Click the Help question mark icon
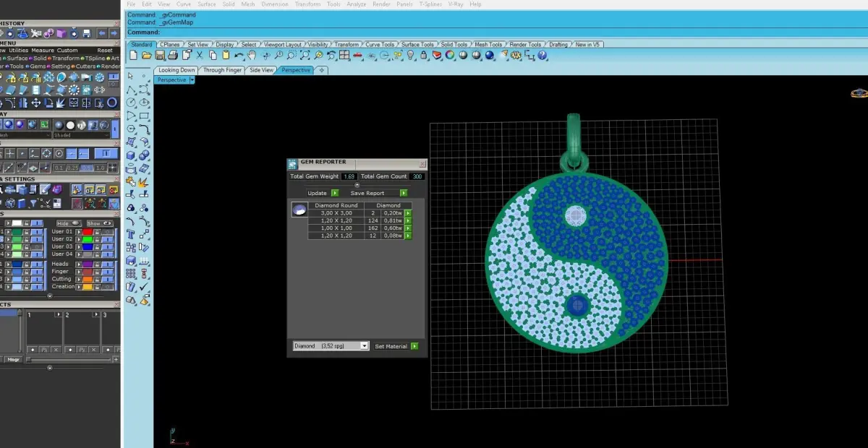The image size is (868, 448). coord(542,55)
